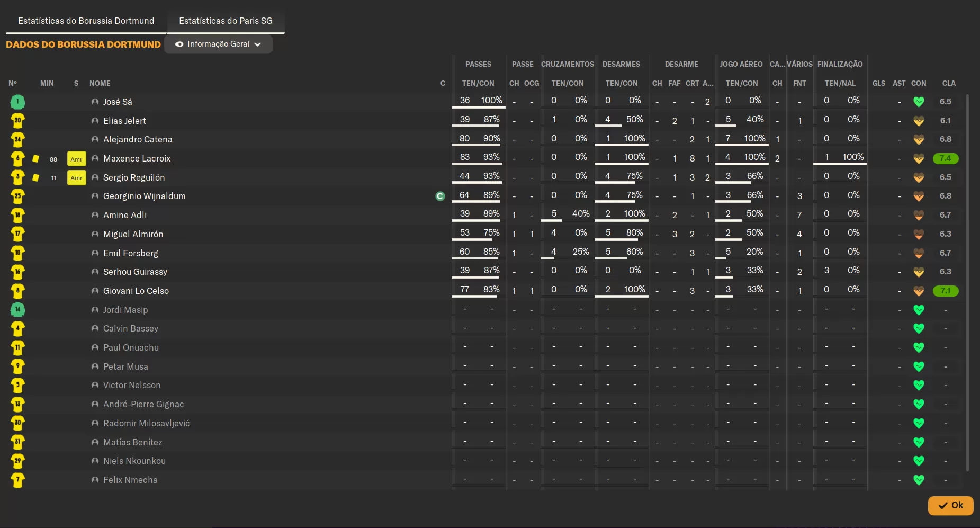Click the DADOS DO BORUSSIA DORTMUND heading
This screenshot has width=980, height=528.
(x=83, y=44)
